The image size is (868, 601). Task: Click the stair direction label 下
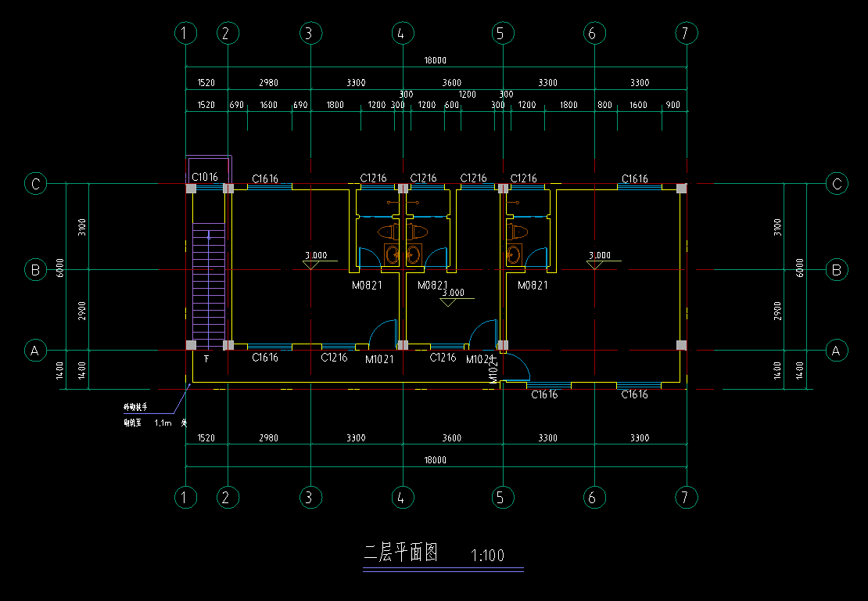pos(206,359)
